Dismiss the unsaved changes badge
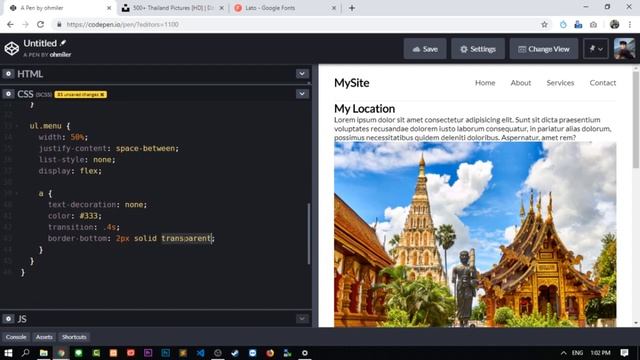The width and height of the screenshot is (640, 360). pyautogui.click(x=102, y=94)
